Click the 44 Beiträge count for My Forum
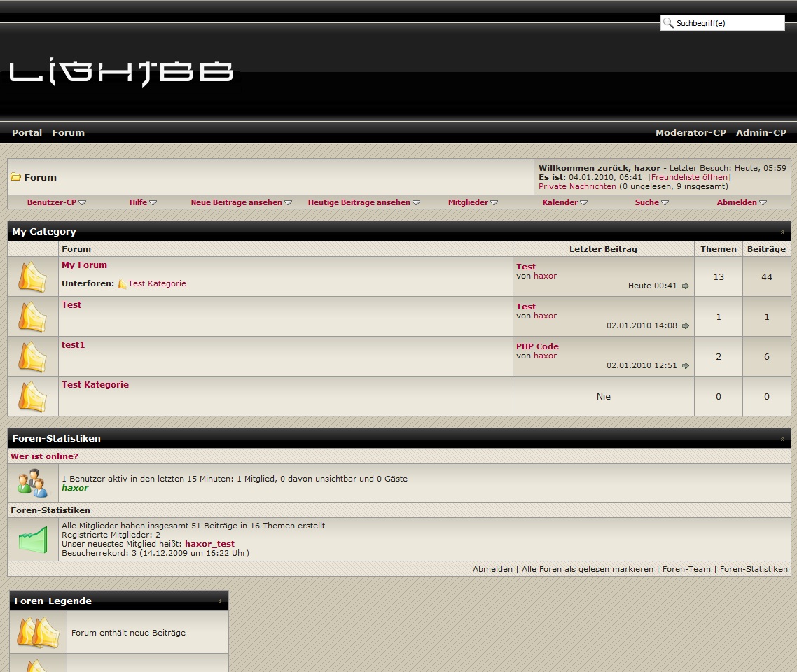 (x=766, y=276)
